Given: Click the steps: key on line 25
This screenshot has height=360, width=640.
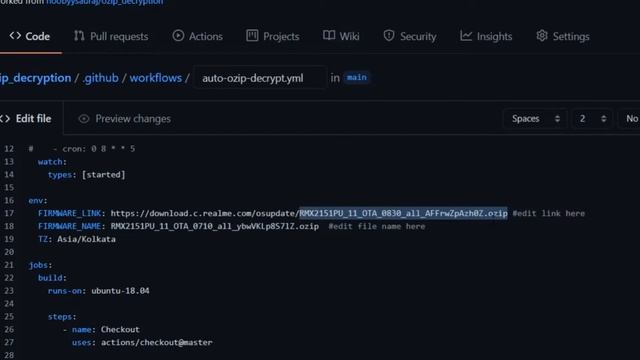Looking at the screenshot, I should tap(62, 317).
